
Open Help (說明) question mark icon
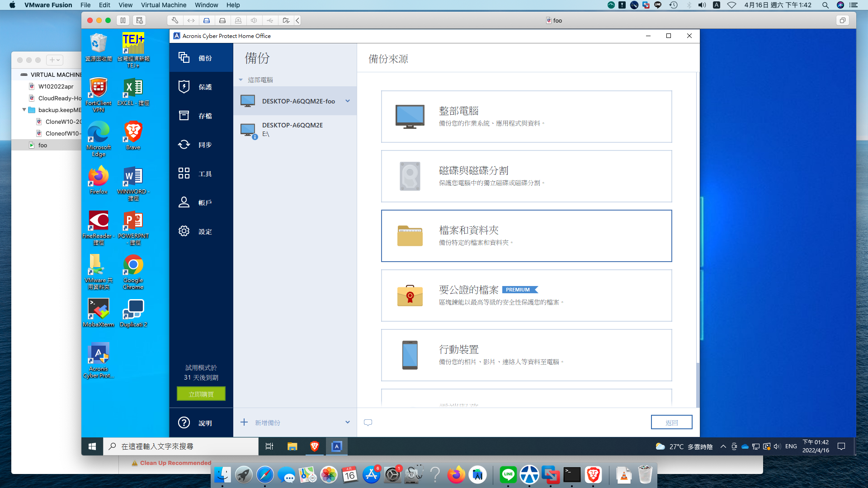[184, 423]
